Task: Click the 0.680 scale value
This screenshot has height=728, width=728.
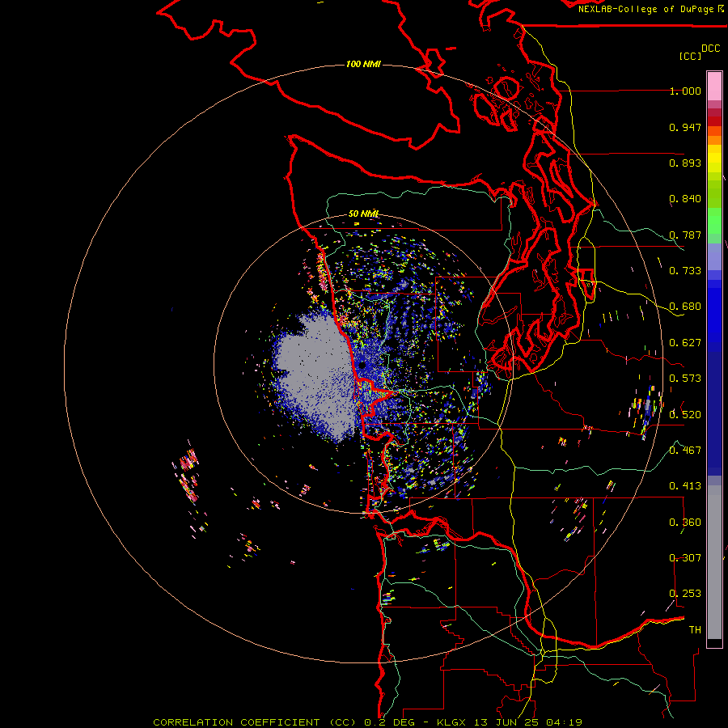Action: tap(685, 307)
